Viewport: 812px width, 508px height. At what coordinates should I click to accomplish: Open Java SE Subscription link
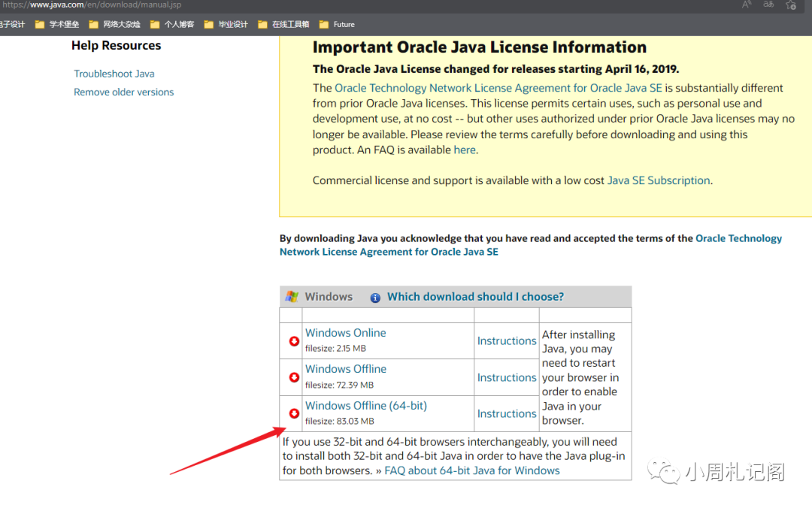point(658,180)
